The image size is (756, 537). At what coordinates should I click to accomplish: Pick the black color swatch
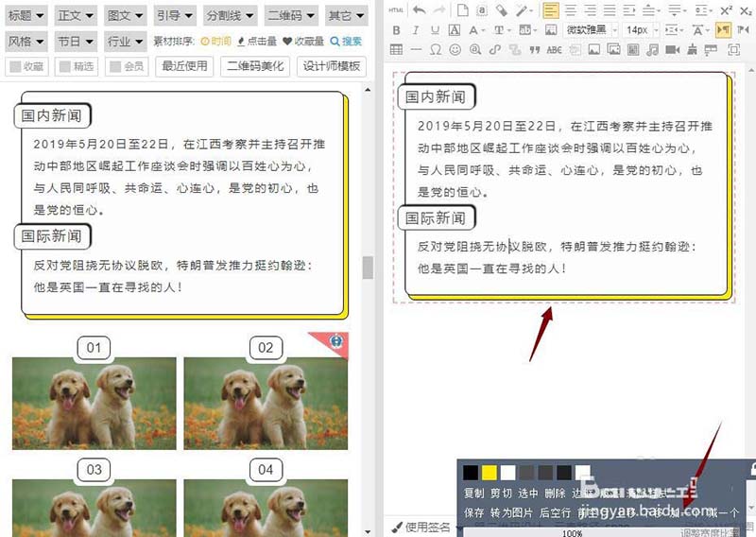click(x=471, y=473)
